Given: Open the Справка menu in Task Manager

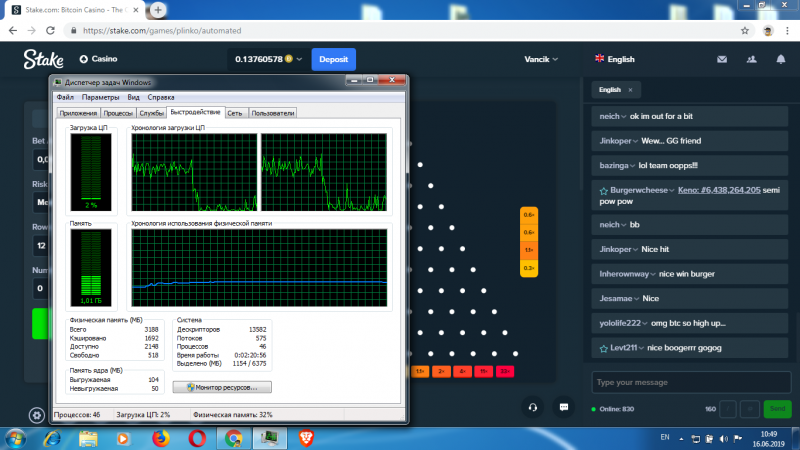Looking at the screenshot, I should 161,97.
